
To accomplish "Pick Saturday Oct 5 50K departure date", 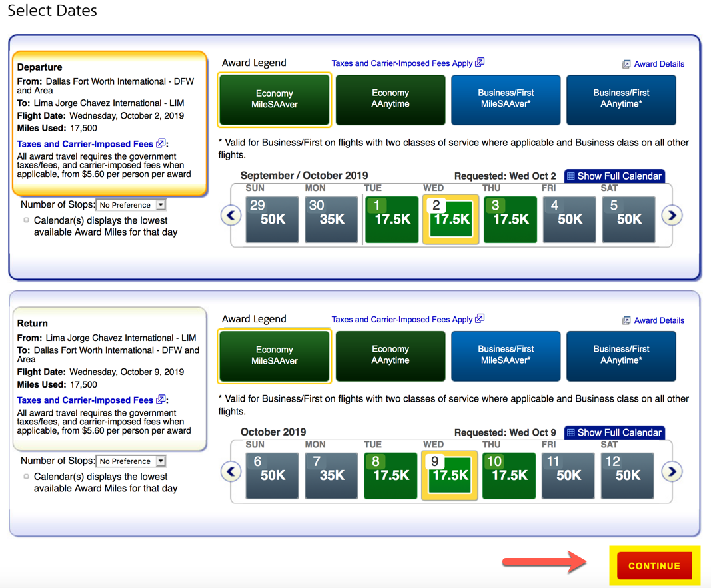I will 628,220.
